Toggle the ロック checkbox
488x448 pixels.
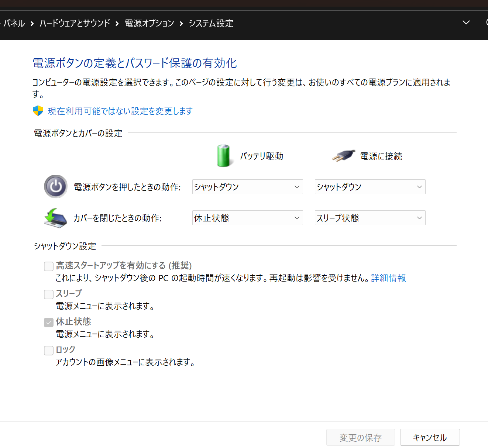49,350
